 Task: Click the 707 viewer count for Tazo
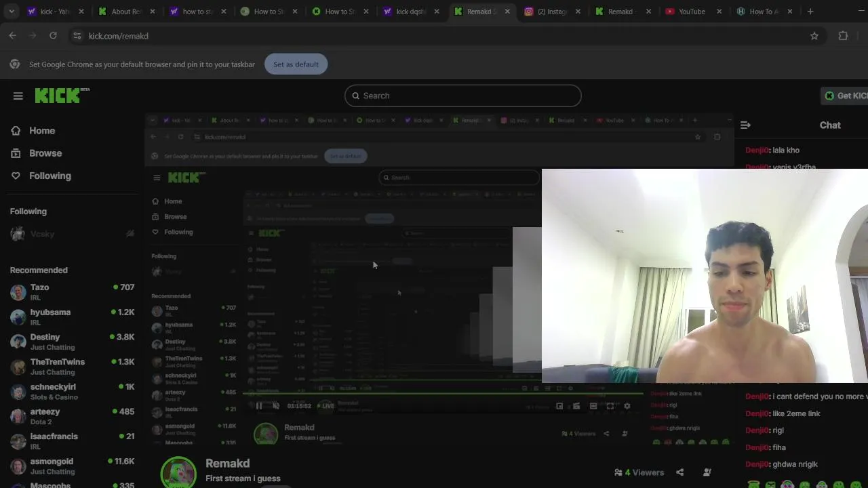click(124, 287)
